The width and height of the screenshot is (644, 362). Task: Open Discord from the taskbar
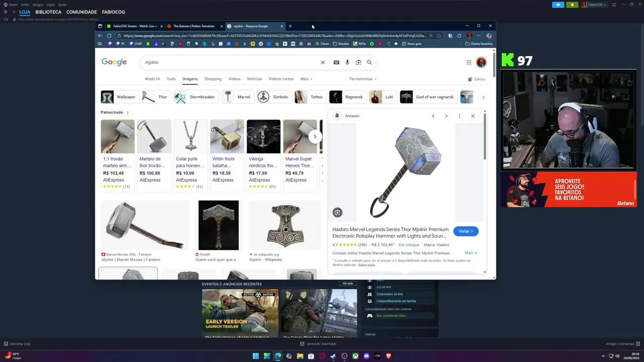click(366, 356)
